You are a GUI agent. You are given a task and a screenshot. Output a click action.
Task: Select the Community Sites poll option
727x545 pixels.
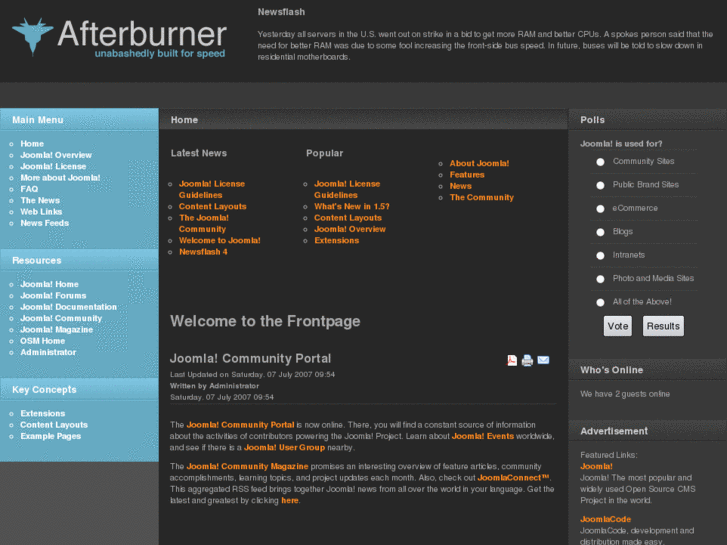pos(600,162)
